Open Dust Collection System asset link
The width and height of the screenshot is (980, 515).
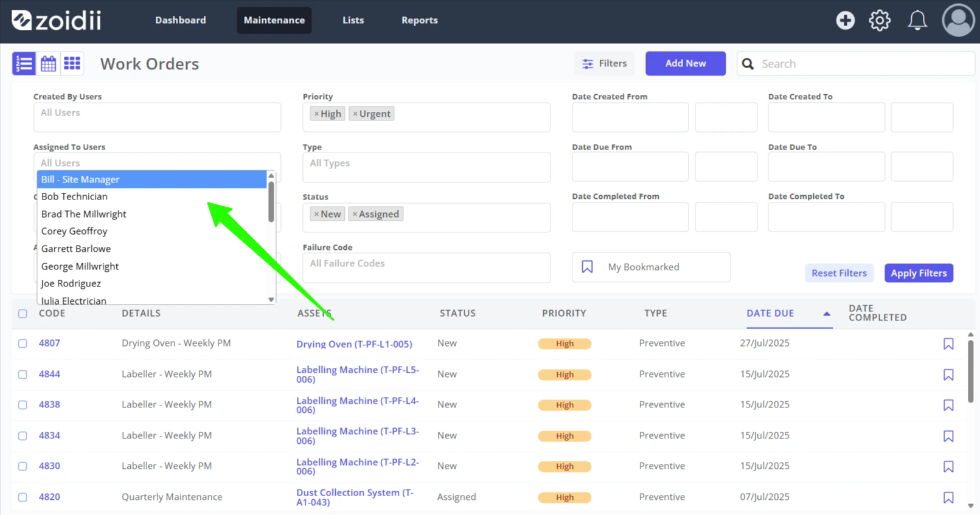[x=355, y=497]
